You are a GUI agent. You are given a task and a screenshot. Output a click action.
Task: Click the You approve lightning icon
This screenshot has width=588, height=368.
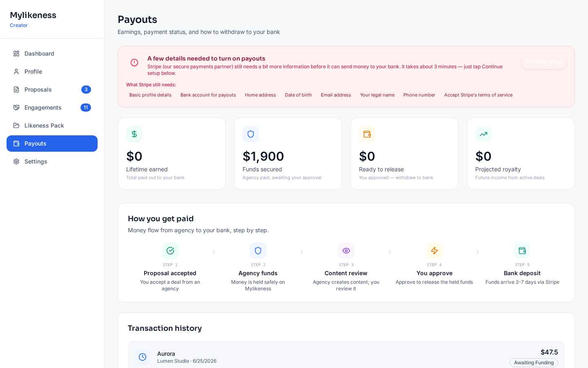pos(434,251)
